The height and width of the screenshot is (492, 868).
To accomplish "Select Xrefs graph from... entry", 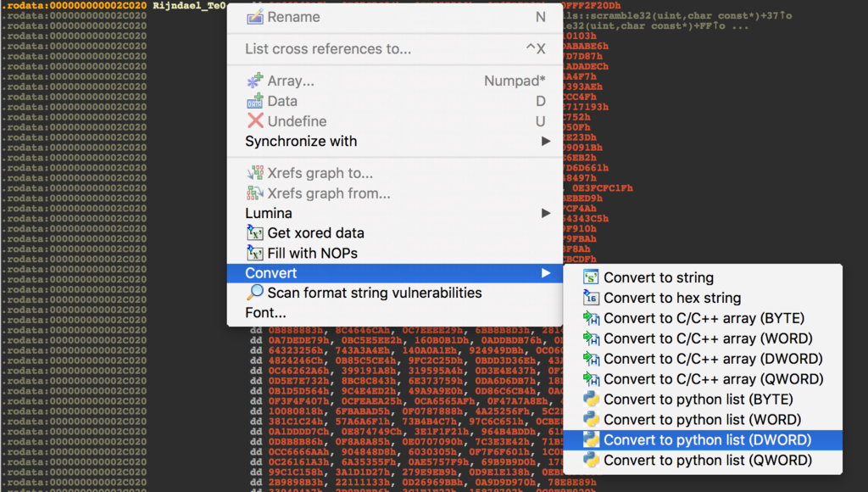I will (x=395, y=193).
